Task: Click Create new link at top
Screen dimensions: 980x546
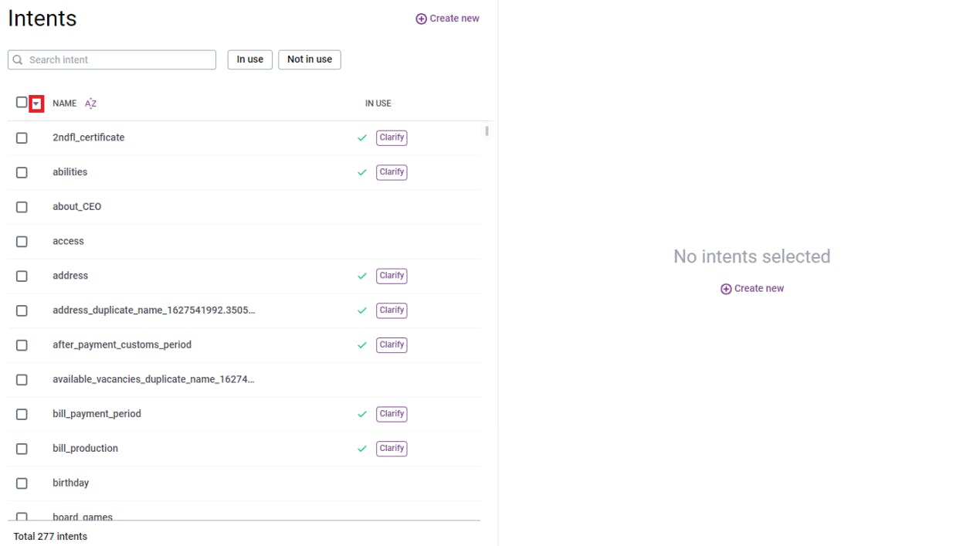Action: (x=454, y=19)
